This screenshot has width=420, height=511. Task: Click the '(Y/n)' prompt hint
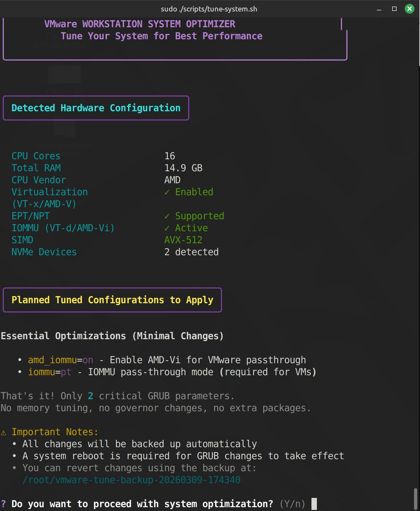293,504
